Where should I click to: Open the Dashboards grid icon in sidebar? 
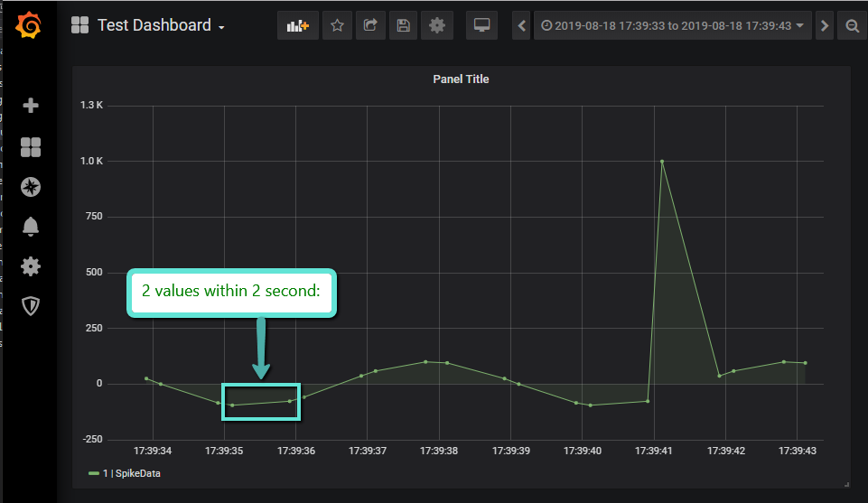click(31, 147)
